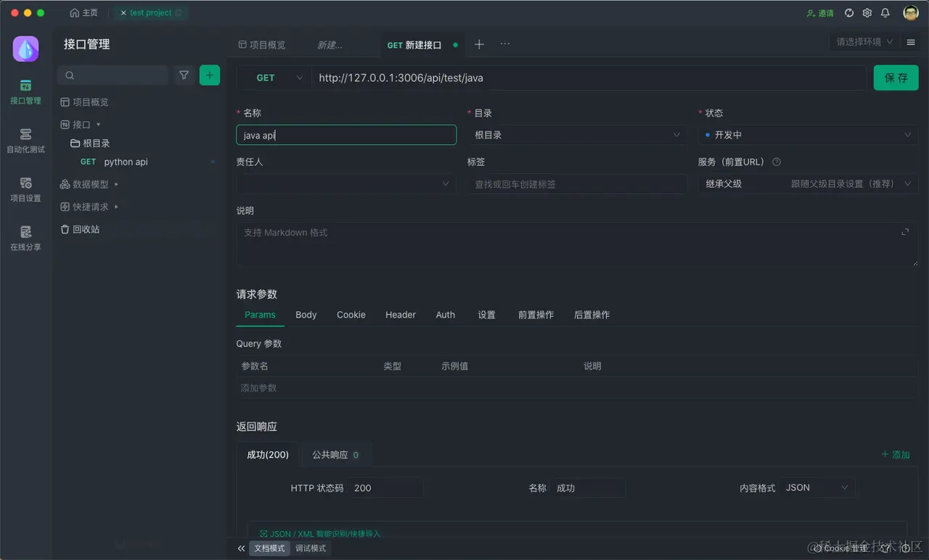929x560 pixels.
Task: Click the HTTP 状态码 field showing 200
Action: [x=385, y=487]
